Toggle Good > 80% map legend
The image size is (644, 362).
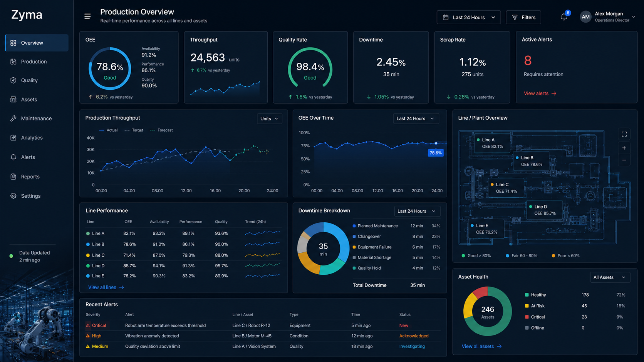476,255
